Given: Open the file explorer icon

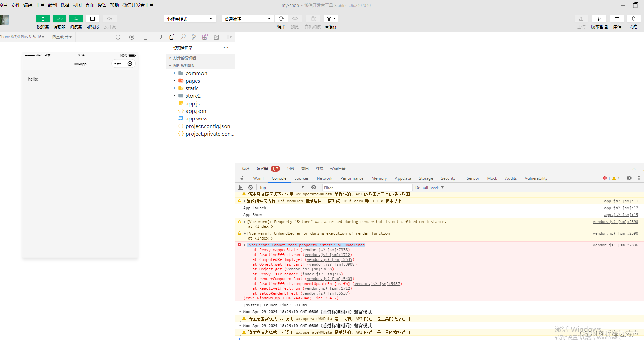Looking at the screenshot, I should [x=172, y=37].
